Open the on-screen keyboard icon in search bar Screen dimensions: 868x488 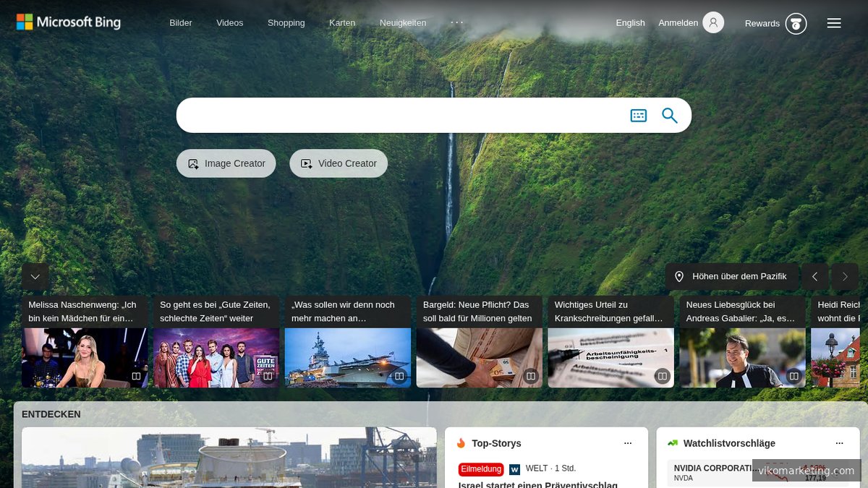pos(638,115)
